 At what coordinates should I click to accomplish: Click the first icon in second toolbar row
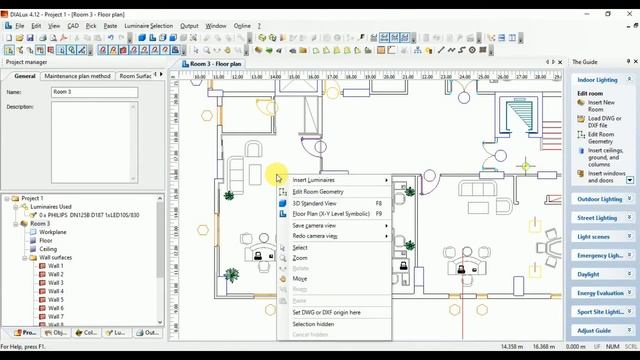[x=9, y=50]
